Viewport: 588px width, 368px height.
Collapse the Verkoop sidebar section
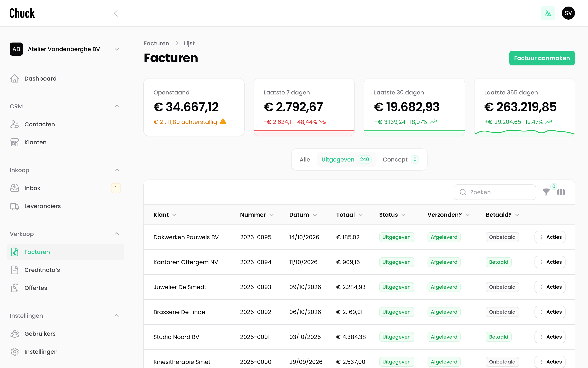pyautogui.click(x=117, y=234)
